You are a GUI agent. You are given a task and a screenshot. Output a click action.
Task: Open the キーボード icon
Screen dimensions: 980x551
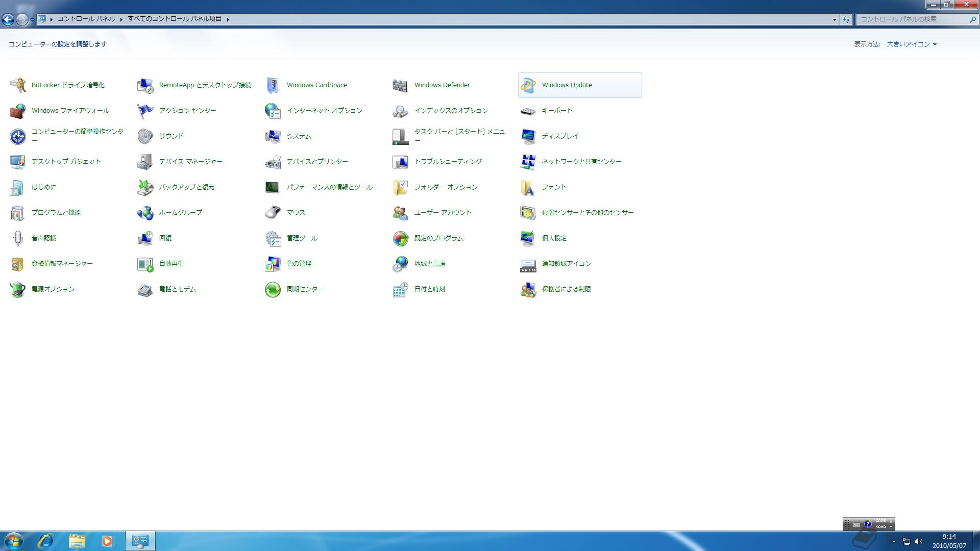[528, 111]
